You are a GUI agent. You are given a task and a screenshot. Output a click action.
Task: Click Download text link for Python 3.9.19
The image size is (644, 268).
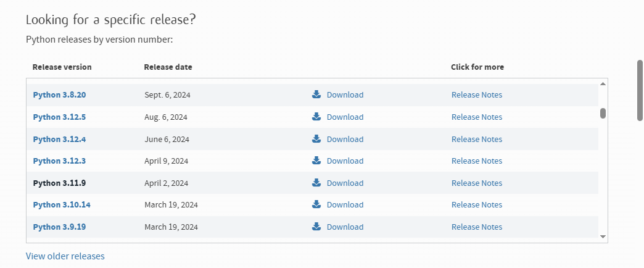click(x=345, y=227)
